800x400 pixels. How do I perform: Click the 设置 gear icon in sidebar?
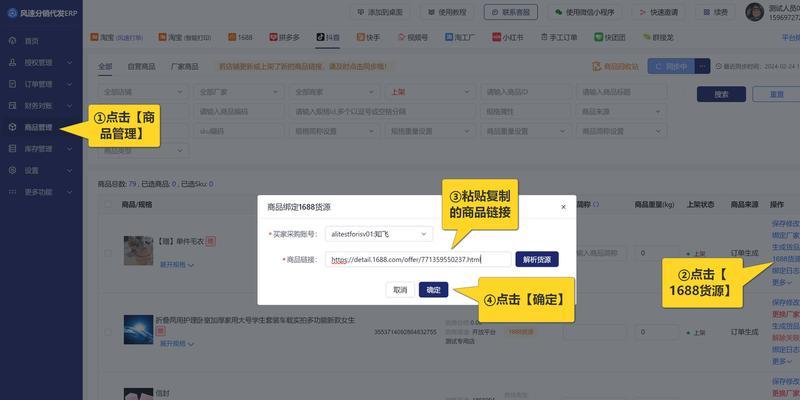[13, 170]
